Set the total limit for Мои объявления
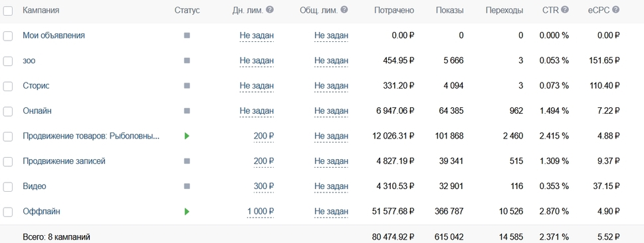 pos(331,35)
